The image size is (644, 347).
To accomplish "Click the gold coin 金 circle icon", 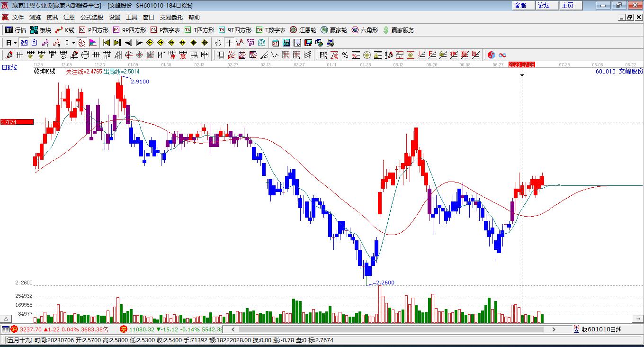I will 367,55.
